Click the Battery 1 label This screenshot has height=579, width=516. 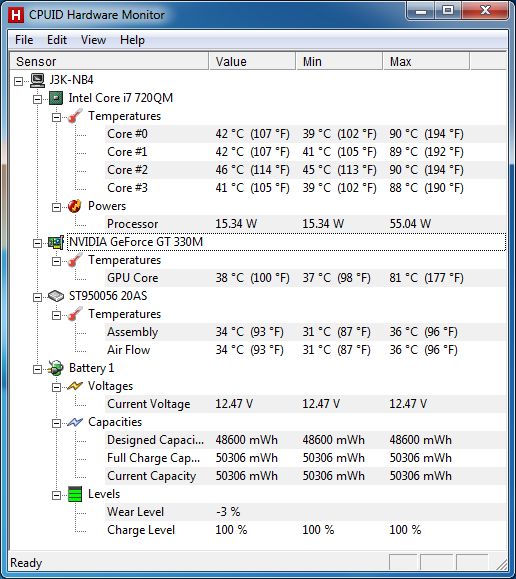click(x=92, y=368)
